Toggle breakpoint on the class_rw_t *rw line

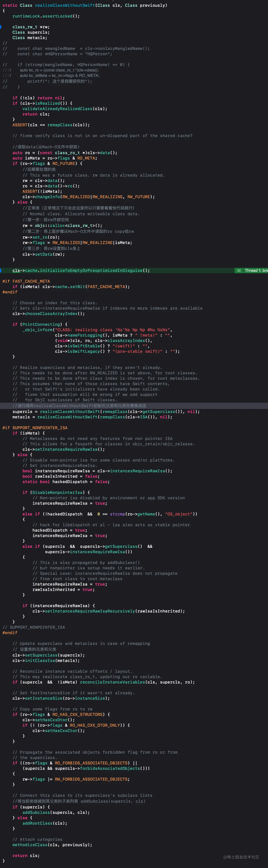[x=1, y=27]
